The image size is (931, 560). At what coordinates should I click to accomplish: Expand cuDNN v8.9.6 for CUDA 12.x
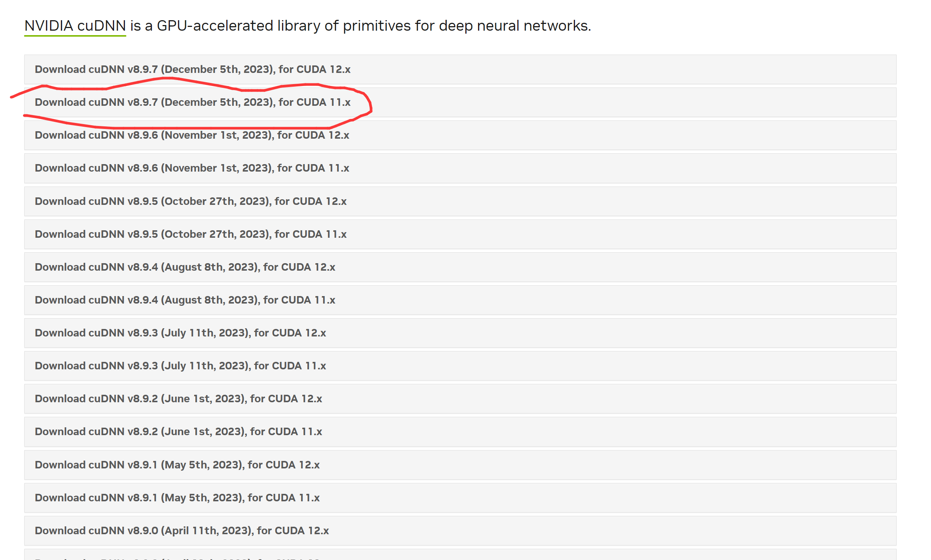[460, 135]
